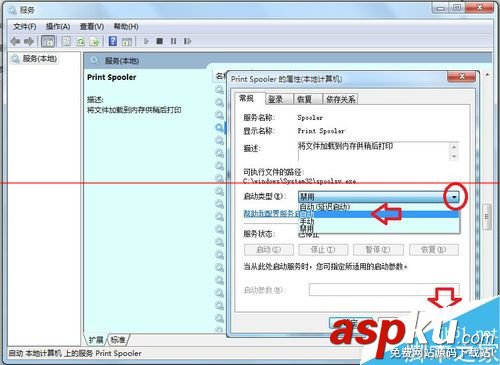Open the 操作(A) menu

(58, 26)
